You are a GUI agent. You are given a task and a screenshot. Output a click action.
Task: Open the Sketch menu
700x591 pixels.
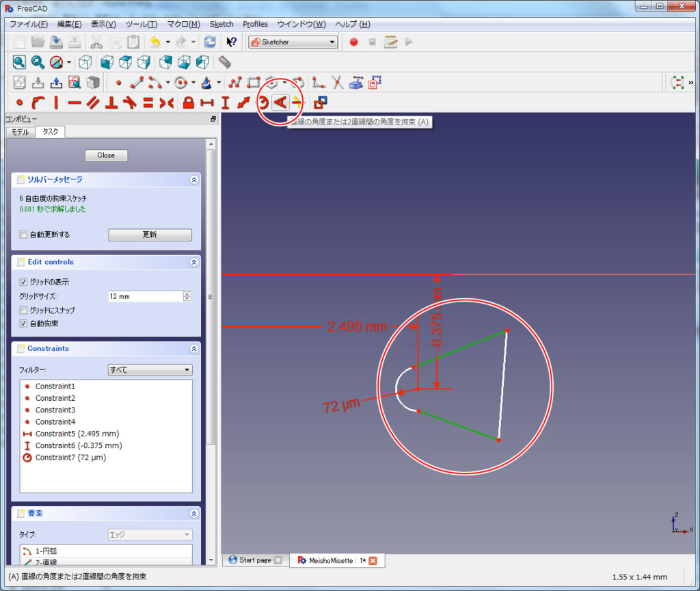[221, 24]
